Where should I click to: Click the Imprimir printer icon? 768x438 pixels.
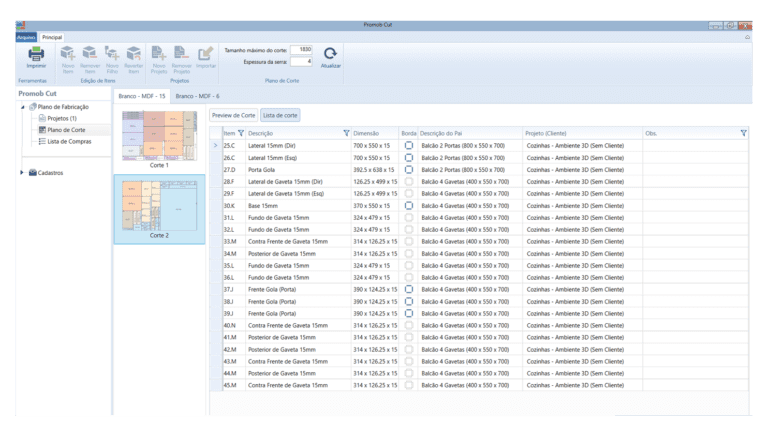coord(36,54)
